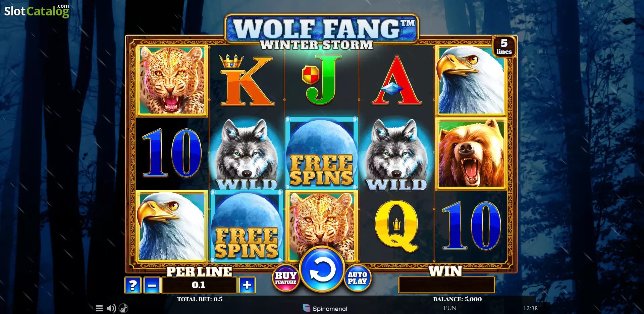The width and height of the screenshot is (644, 314).
Task: Open the Buy Feature option
Action: click(286, 278)
